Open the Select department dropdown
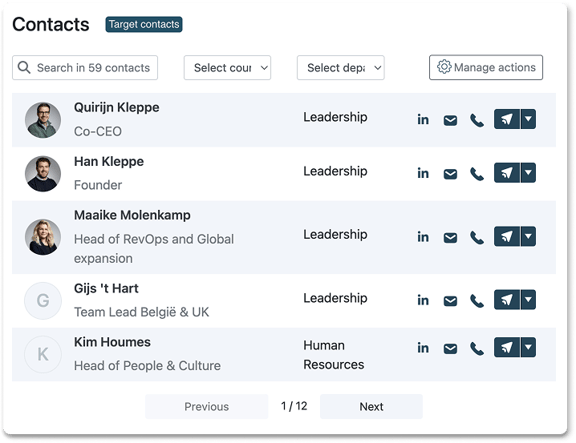The image size is (576, 443). click(341, 68)
